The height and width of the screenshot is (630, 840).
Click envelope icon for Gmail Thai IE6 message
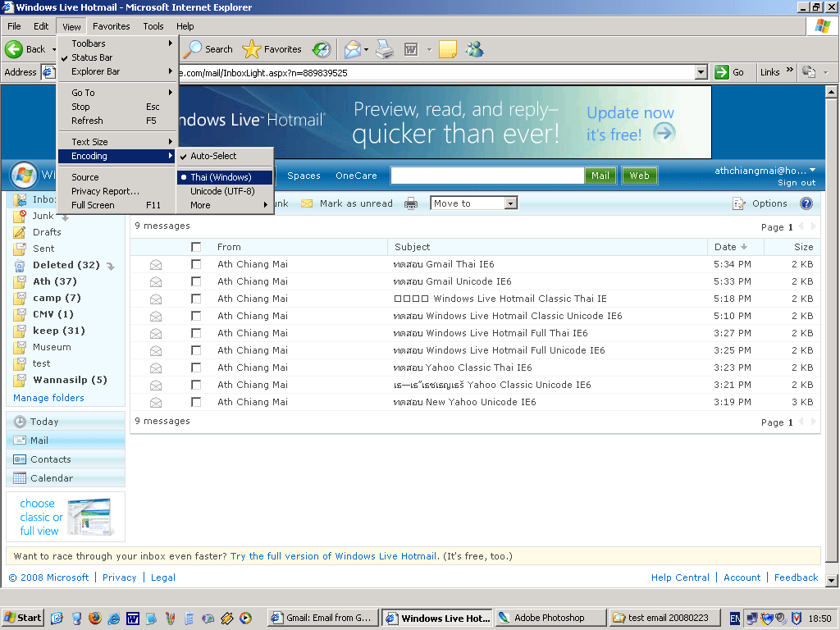[x=156, y=265]
